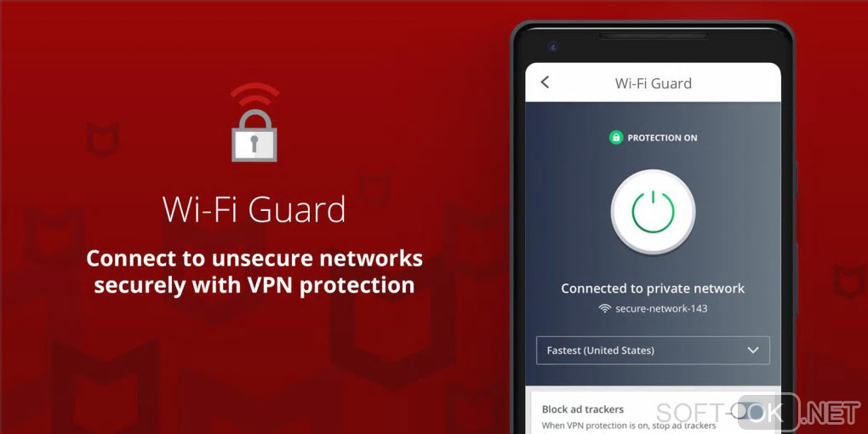Click the green lock protection badge
The height and width of the screenshot is (434, 868).
point(615,138)
